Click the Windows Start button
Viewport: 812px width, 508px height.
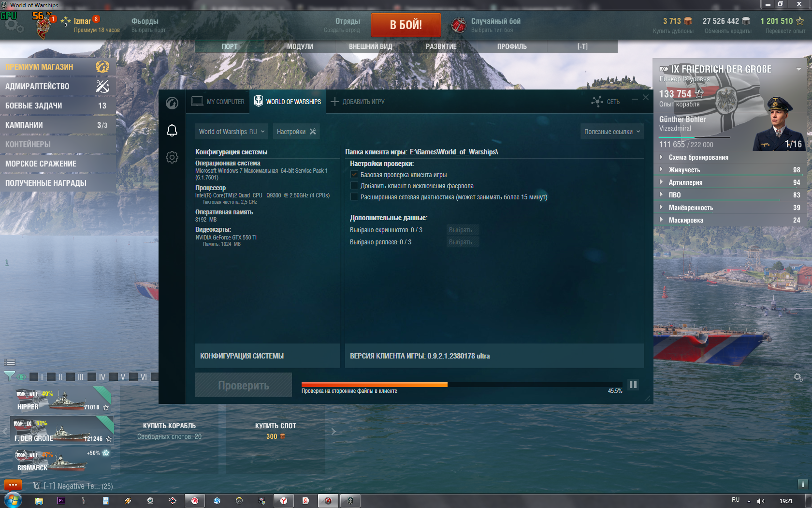point(13,500)
